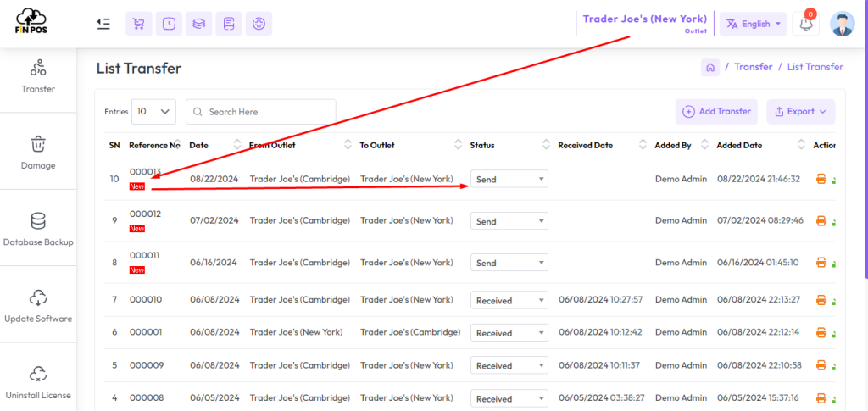The image size is (868, 411).
Task: Print transfer 000001 with the orange printer icon
Action: point(821,333)
